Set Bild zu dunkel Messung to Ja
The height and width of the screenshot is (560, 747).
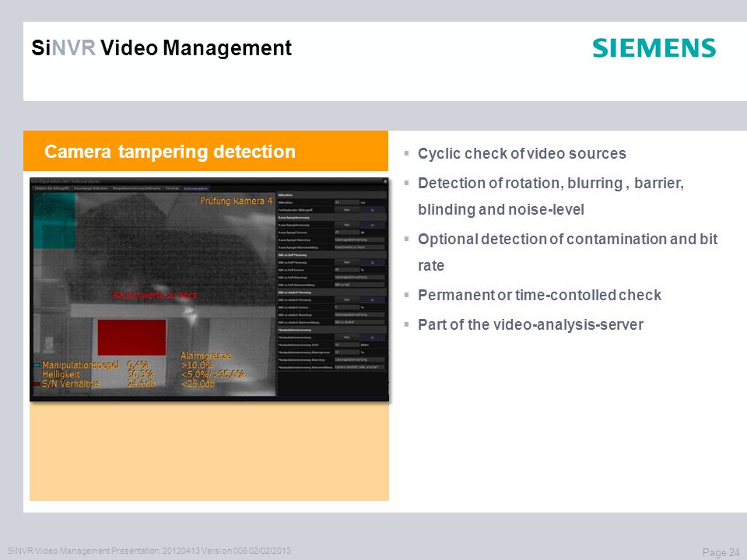coord(373,300)
